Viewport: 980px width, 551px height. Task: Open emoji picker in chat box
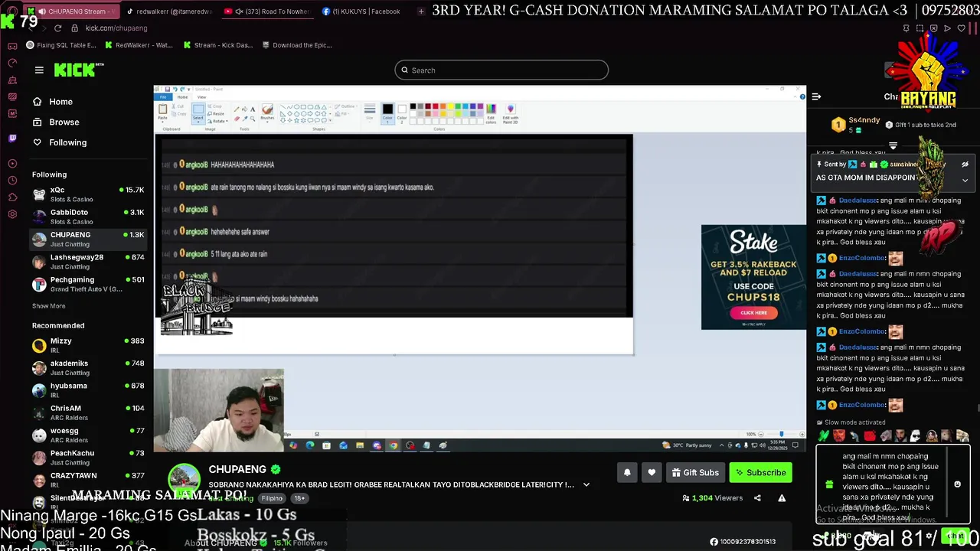(957, 484)
